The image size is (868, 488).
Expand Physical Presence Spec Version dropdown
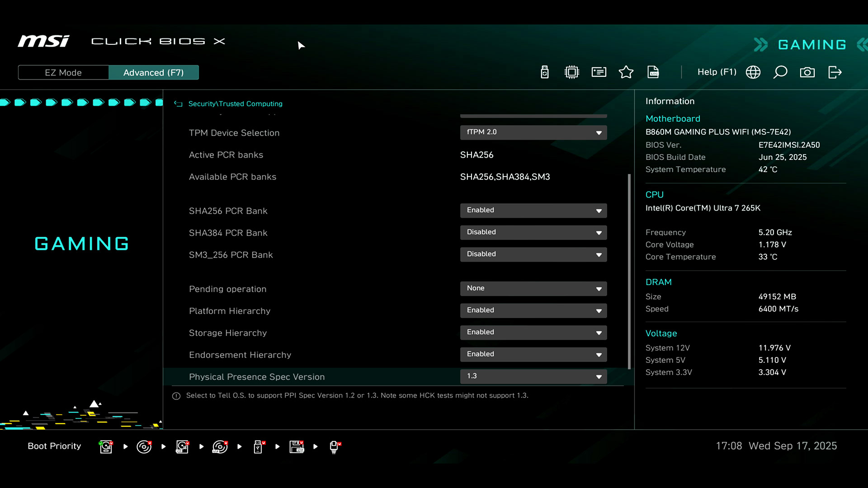pos(533,376)
